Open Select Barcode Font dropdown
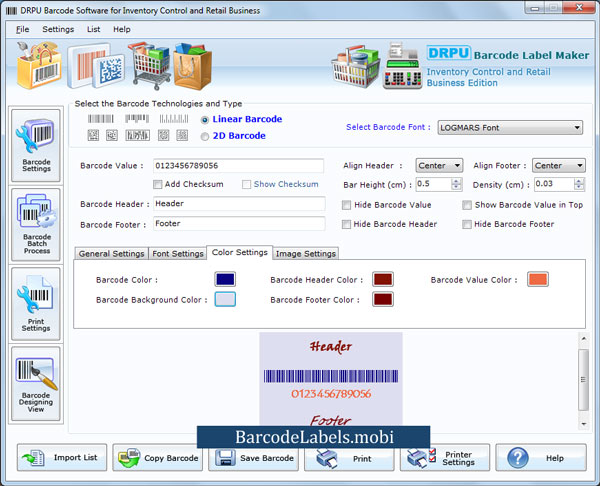Viewport: 600px width, 486px height. coord(510,128)
